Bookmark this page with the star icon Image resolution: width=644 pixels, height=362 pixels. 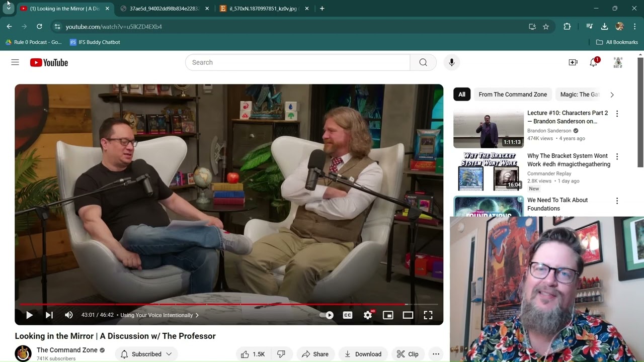point(546,27)
